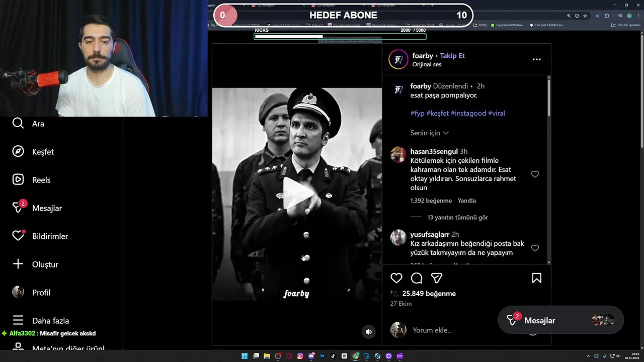This screenshot has height=362, width=644.
Task: Like yusufsaglarr's comment
Action: 535,248
